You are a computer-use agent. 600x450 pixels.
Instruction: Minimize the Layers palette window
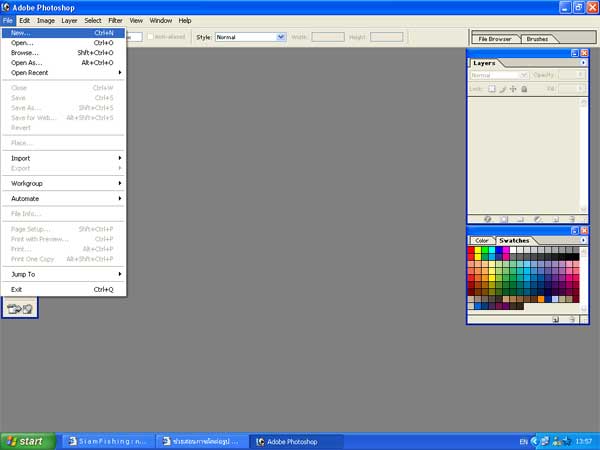coord(575,53)
